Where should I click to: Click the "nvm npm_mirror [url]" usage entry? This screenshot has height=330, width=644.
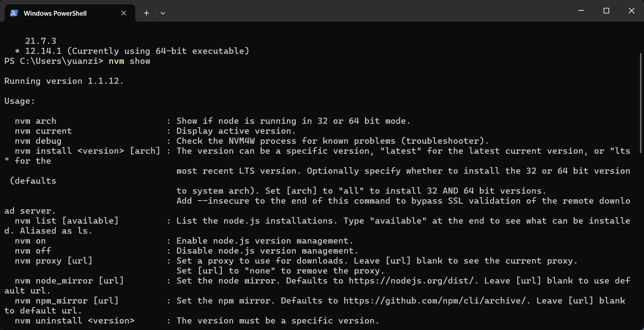pos(67,301)
